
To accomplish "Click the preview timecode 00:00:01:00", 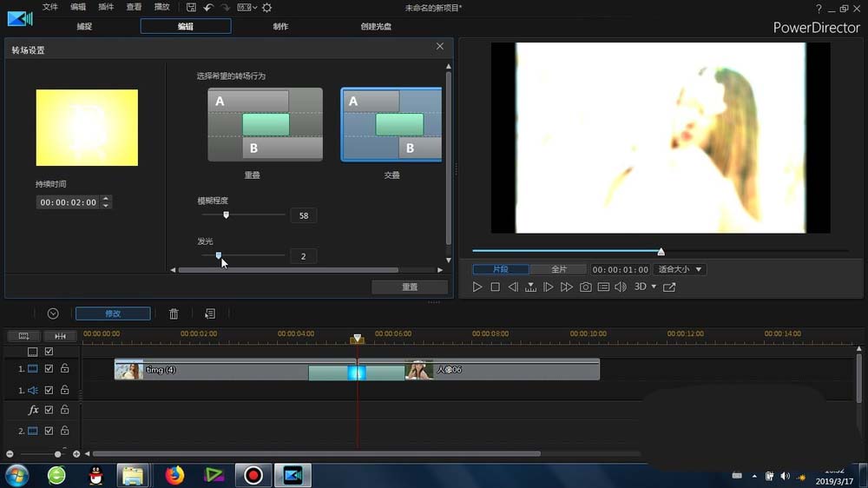I will (x=620, y=270).
